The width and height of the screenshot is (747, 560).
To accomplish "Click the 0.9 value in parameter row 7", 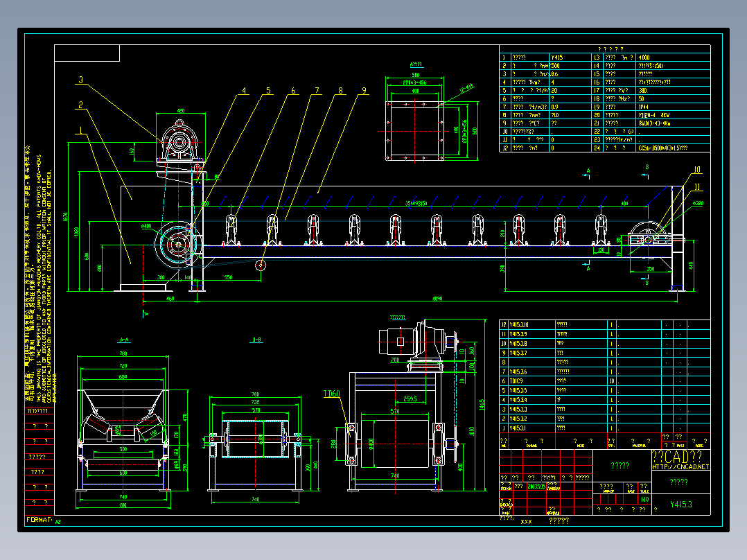I will [554, 107].
